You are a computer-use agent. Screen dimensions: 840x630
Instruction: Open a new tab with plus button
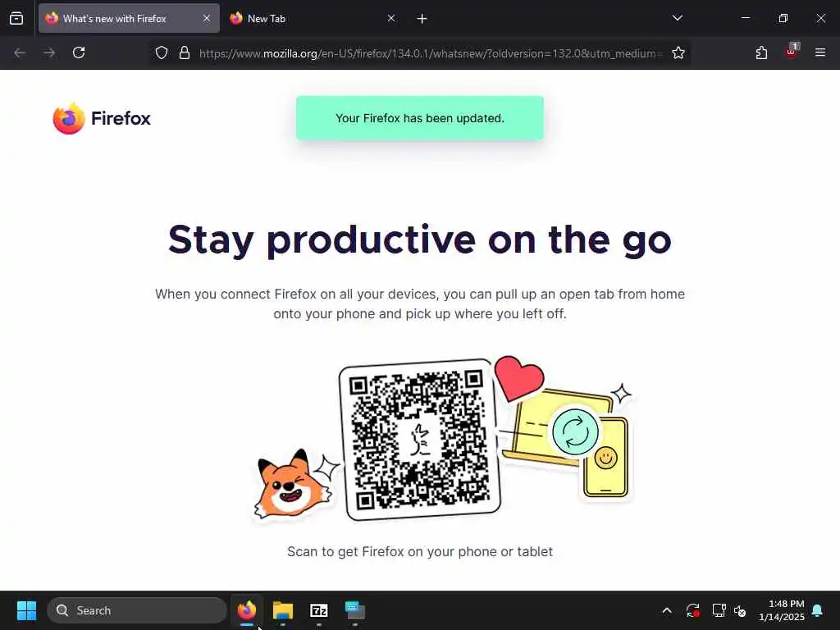tap(422, 19)
